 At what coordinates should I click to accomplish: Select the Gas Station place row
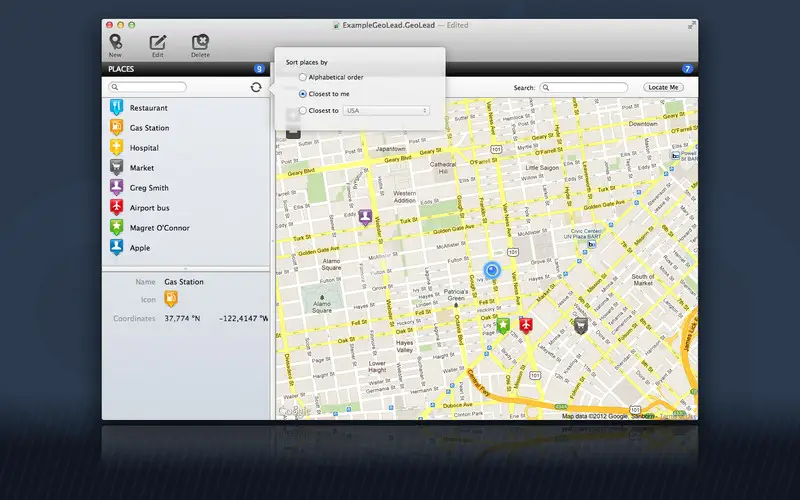pyautogui.click(x=186, y=128)
